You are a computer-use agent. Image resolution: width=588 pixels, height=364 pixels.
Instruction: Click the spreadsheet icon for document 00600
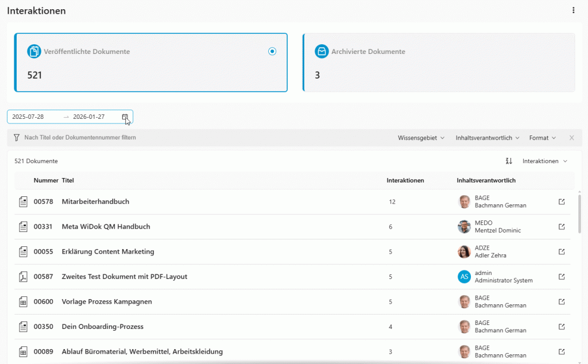tap(24, 301)
